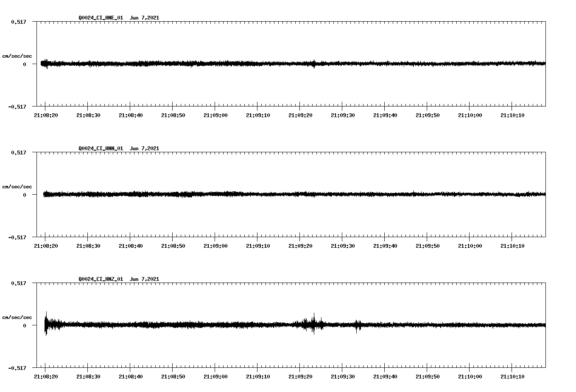Click 21:09:40 label on HNN plot axis
The height and width of the screenshot is (392, 576).
click(x=385, y=246)
